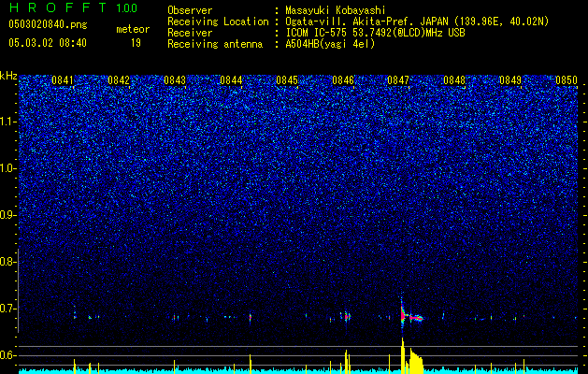The image size is (588, 374).
Task: Click the Receiving antenna field label
Action: tap(215, 44)
